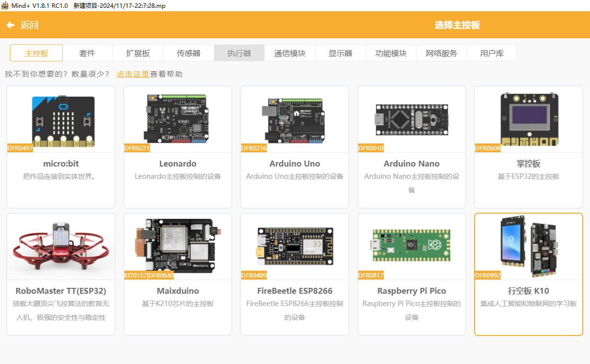590x364 pixels.
Task: Click the Maixduino card title
Action: click(178, 291)
